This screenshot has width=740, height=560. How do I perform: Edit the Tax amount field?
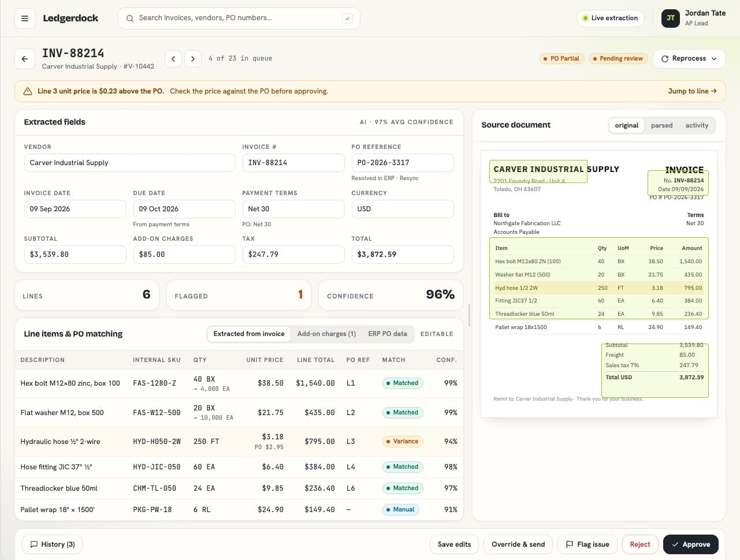[x=293, y=255]
